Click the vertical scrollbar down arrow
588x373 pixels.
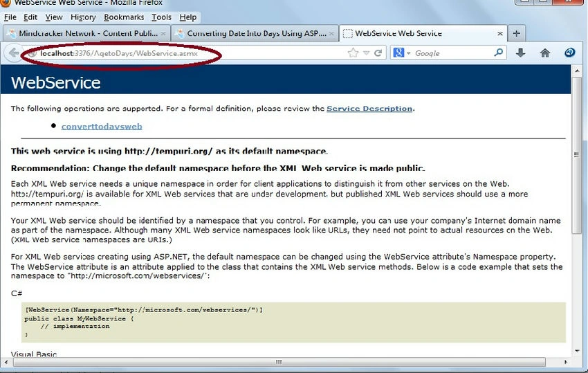[576, 352]
